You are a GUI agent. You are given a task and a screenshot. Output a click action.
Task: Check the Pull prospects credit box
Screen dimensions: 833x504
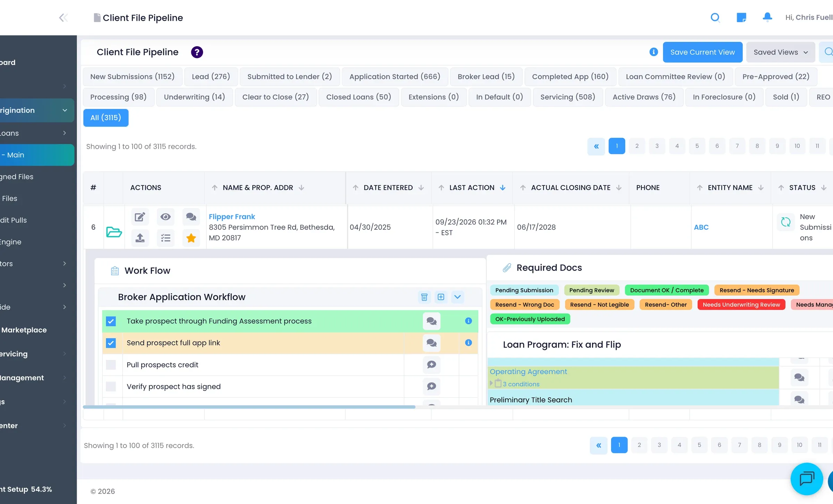111,365
